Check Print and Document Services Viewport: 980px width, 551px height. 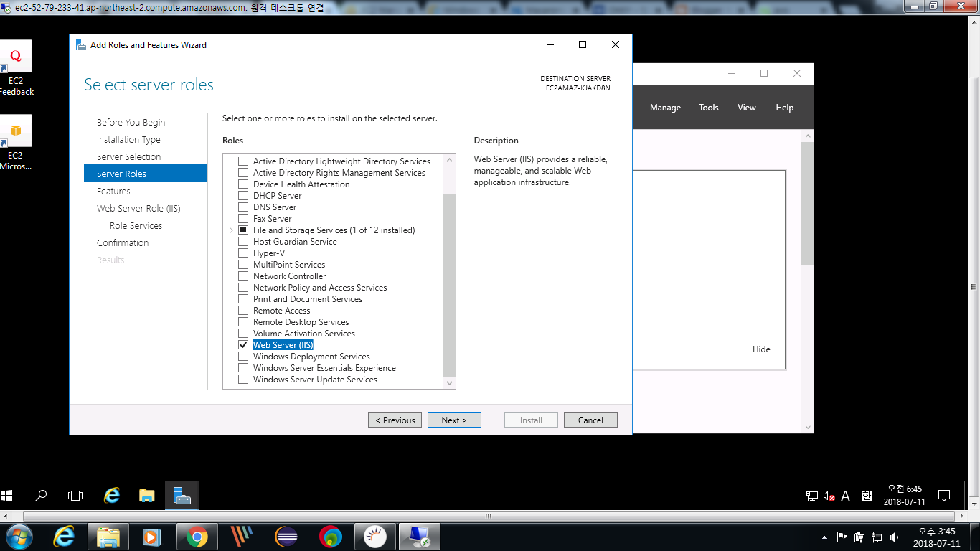click(243, 299)
